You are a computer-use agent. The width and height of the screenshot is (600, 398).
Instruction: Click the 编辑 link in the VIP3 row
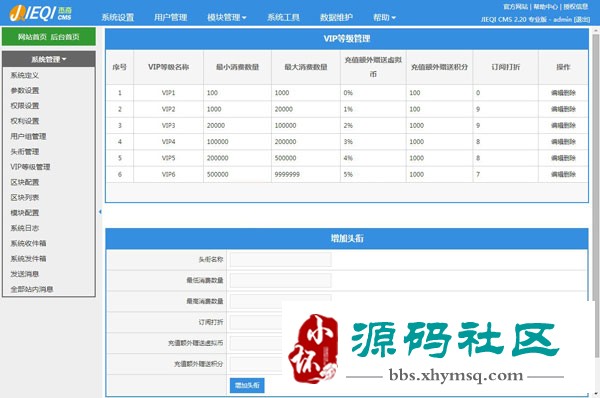[557, 126]
